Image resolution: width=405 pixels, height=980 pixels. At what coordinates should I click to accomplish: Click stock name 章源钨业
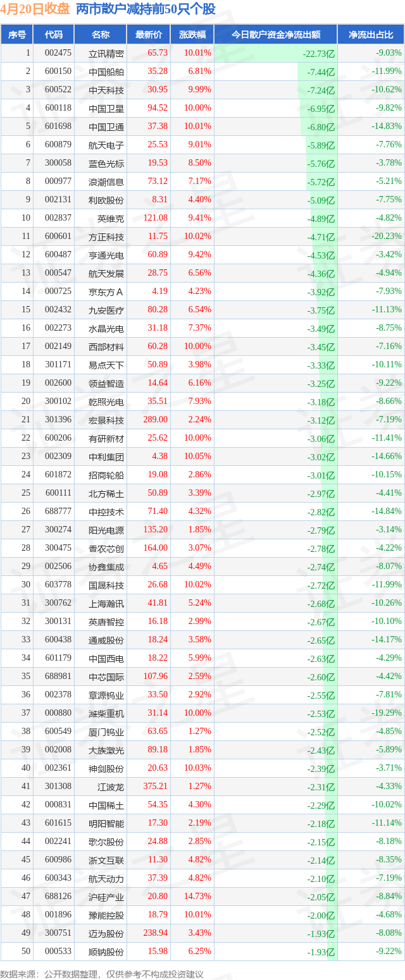pyautogui.click(x=106, y=695)
